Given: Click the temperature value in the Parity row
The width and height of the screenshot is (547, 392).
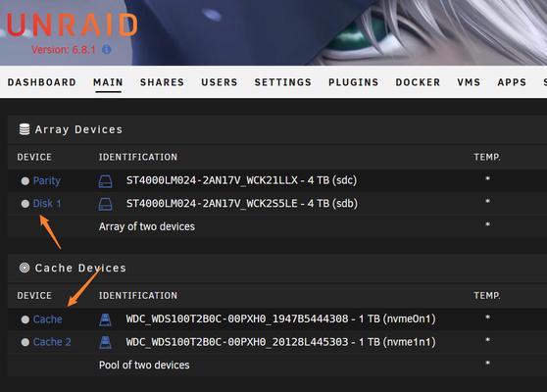Looking at the screenshot, I should coord(488,179).
